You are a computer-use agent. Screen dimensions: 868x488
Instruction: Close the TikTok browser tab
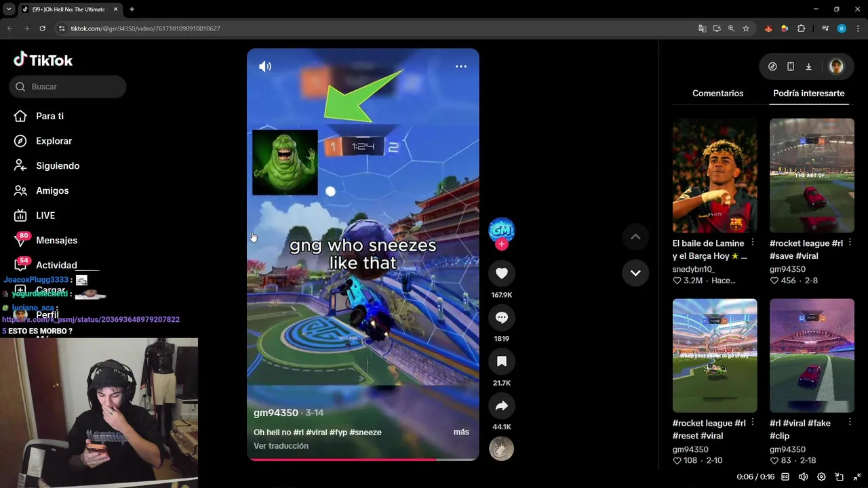coord(115,9)
